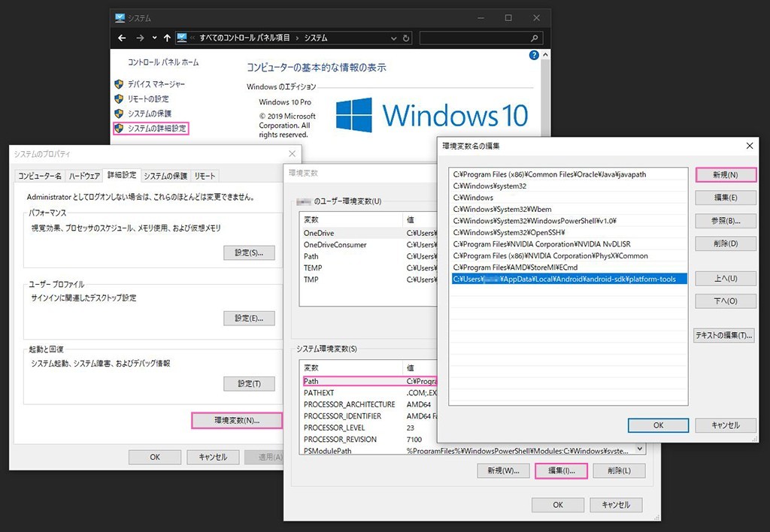Click 編集(I)... for system variables
Screen dimensions: 770x532
coord(561,470)
